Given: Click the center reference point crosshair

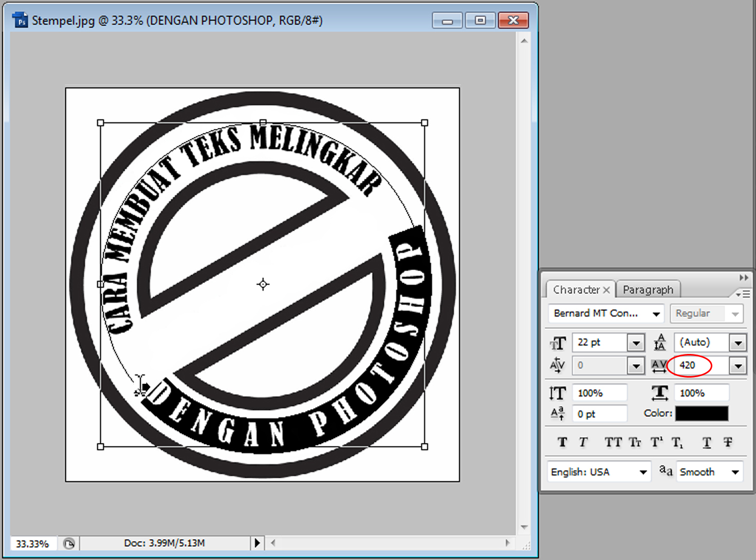Looking at the screenshot, I should pos(263,284).
